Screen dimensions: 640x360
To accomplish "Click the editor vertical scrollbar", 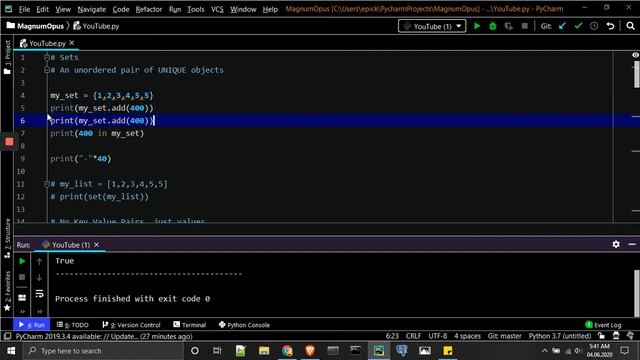I will coord(636,73).
